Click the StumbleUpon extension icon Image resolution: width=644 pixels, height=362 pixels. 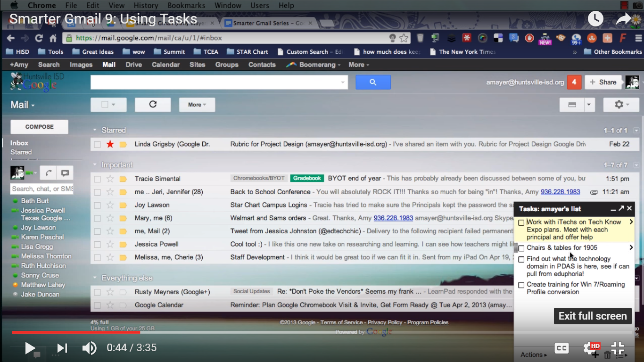pos(592,38)
